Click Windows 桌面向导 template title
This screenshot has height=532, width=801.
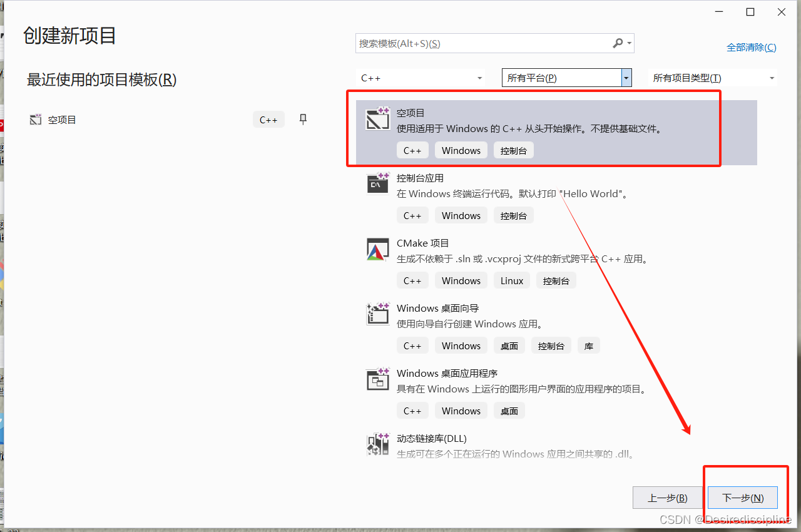pyautogui.click(x=438, y=308)
